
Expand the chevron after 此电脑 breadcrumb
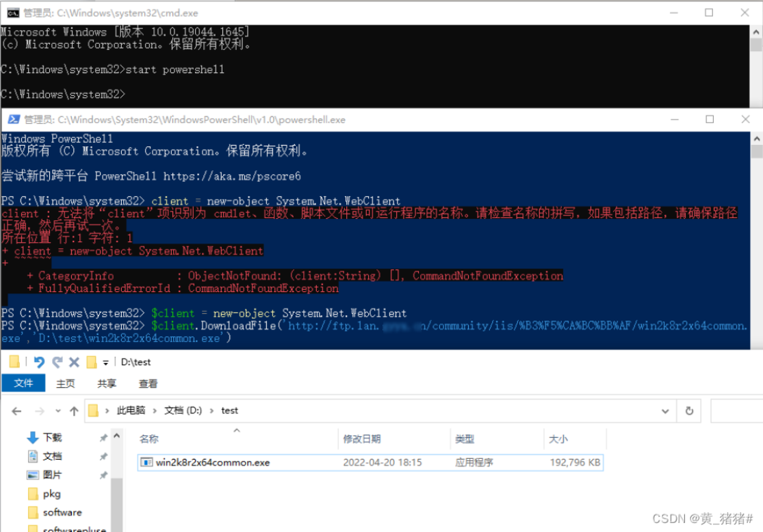(x=155, y=411)
